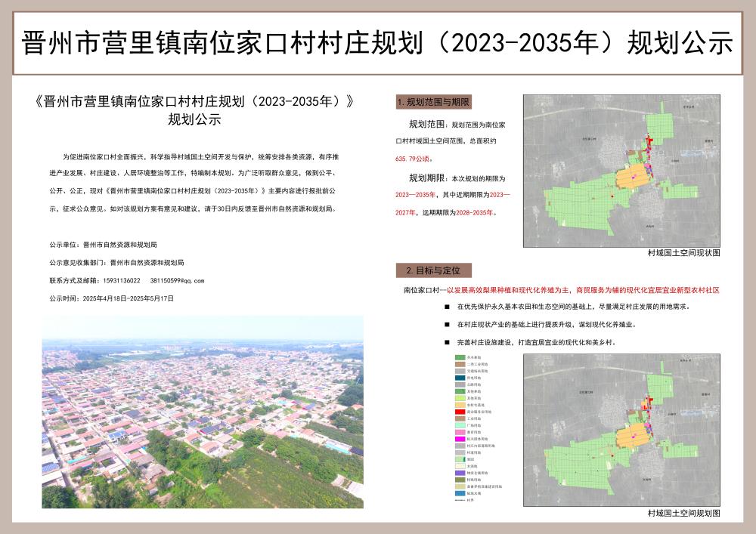The height and width of the screenshot is (534, 756).
Task: Select the bright magenta legend swatch
Action: (x=460, y=439)
